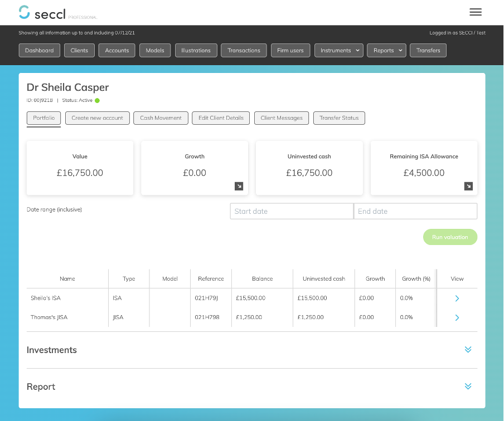Image resolution: width=504 pixels, height=421 pixels.
Task: Go to the Transactions page
Action: (x=244, y=50)
